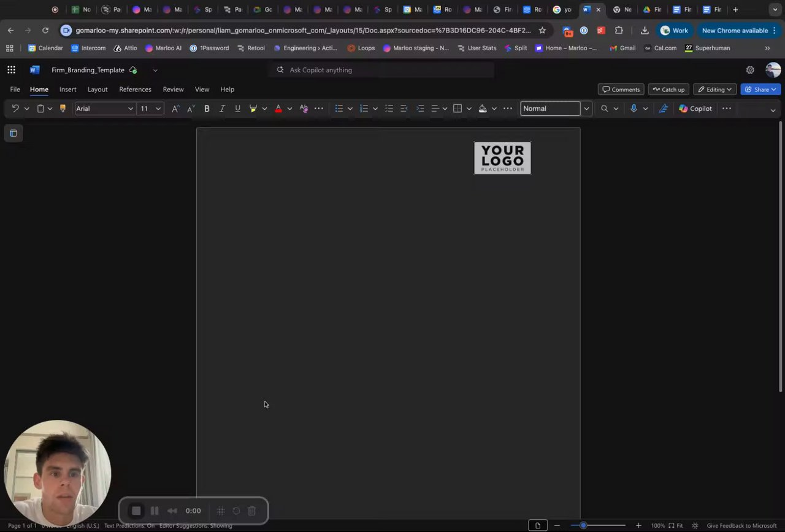Viewport: 785px width, 532px height.
Task: Start Dictate with microphone icon
Action: [x=634, y=108]
